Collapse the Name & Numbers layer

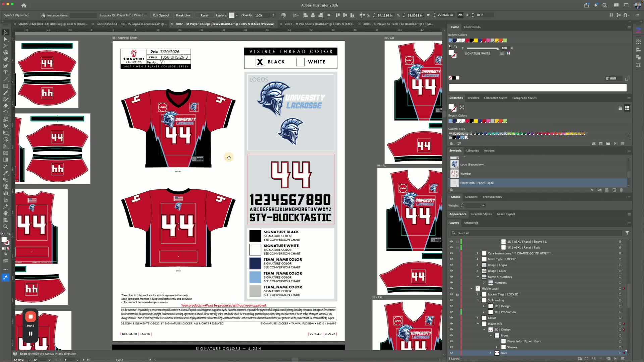point(478,277)
